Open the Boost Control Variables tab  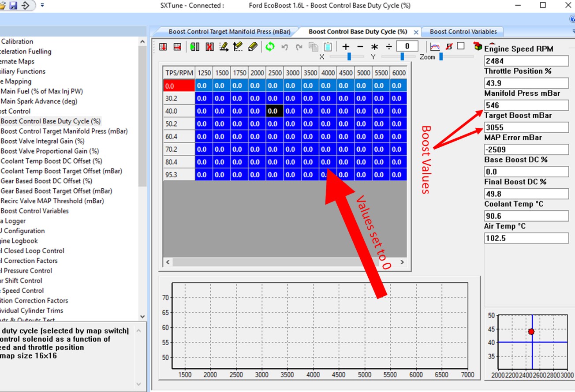point(463,32)
